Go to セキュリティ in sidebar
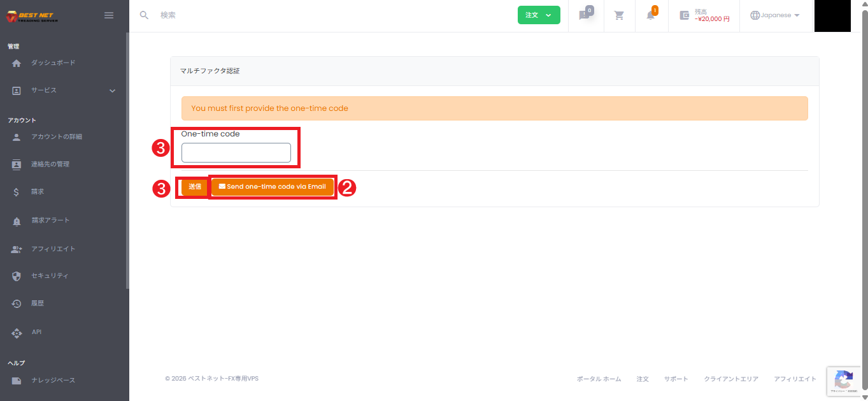Viewport: 868px width, 401px height. (x=50, y=276)
